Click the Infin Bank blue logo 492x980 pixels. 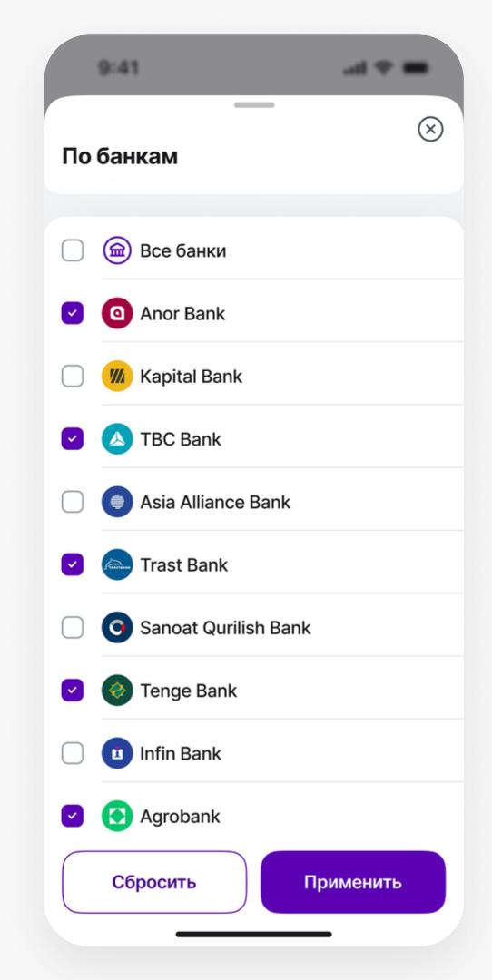point(117,753)
